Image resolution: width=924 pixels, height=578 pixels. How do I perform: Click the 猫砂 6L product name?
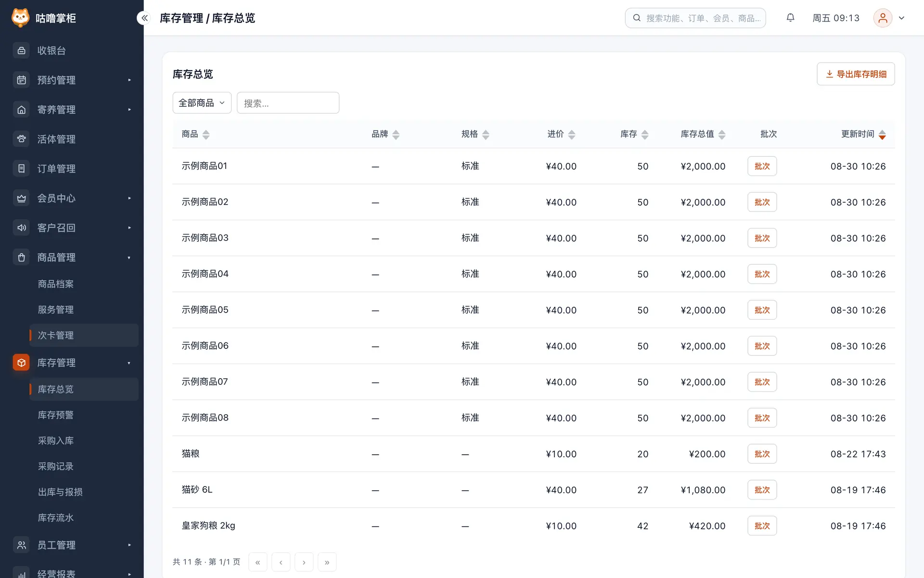pyautogui.click(x=197, y=490)
